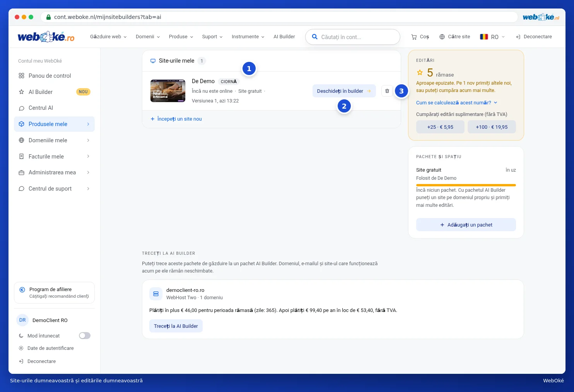Viewport: 574px width, 392px height.
Task: Click the Panou de control grid icon
Action: [22, 76]
